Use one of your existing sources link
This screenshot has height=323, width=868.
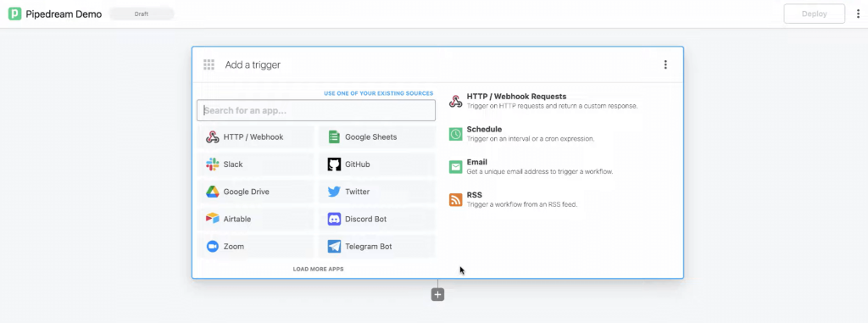(379, 93)
